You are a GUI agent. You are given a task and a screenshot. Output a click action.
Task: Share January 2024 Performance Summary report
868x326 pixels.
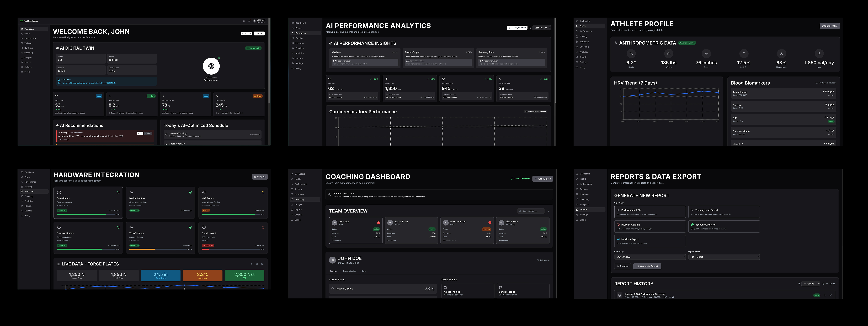(x=830, y=295)
